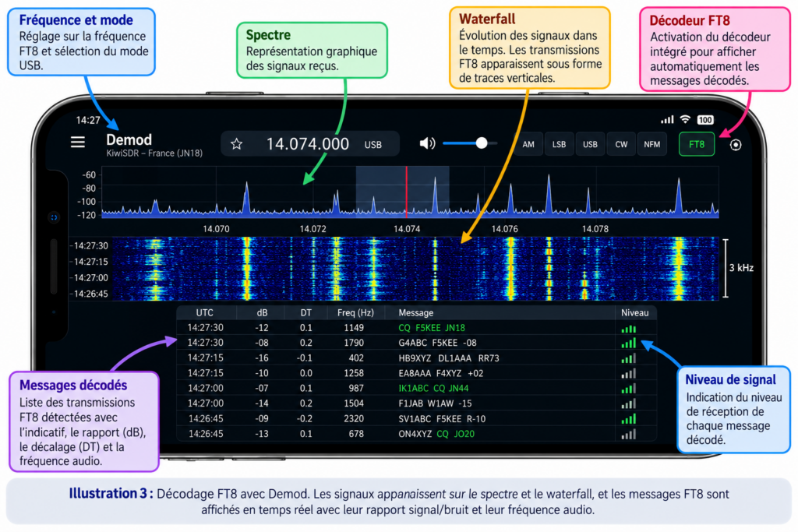Tap signal bars for IK1ABC CQ JN44 row
This screenshot has height=532, width=798.
click(x=629, y=389)
